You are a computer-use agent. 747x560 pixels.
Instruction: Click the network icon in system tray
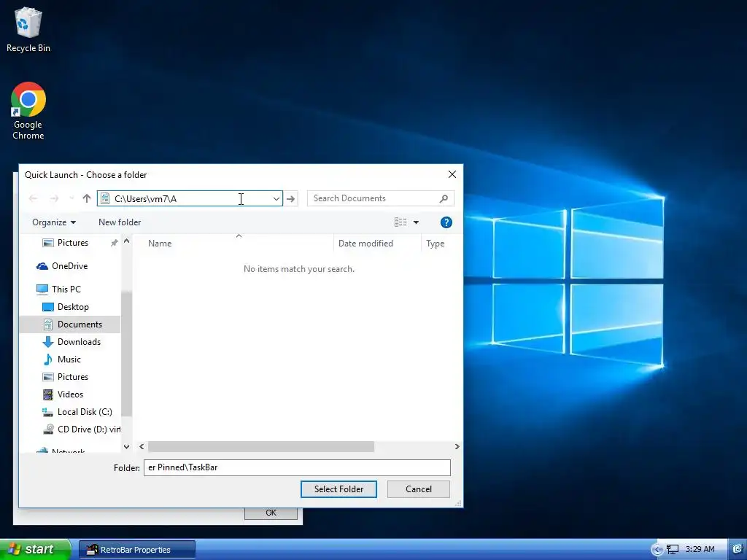click(x=672, y=550)
